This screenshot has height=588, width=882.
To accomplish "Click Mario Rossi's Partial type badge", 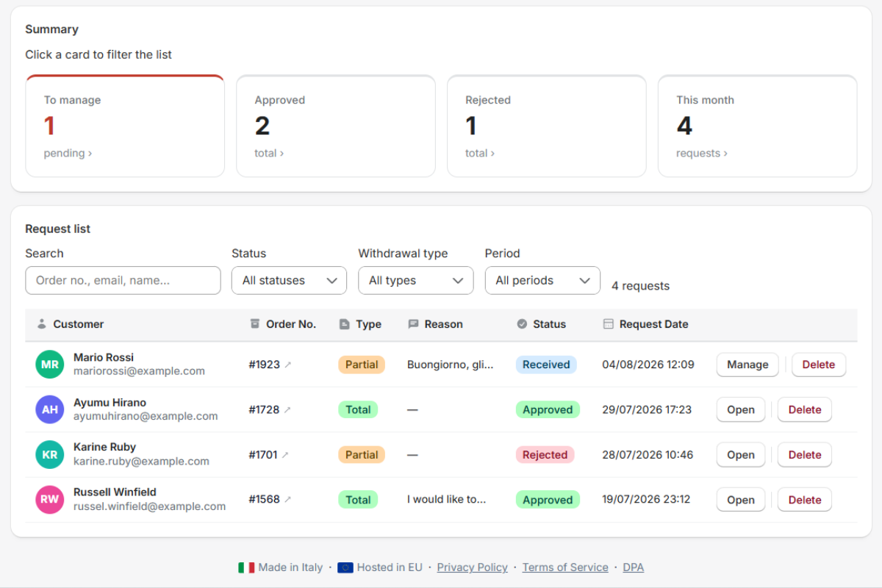I will [x=362, y=365].
